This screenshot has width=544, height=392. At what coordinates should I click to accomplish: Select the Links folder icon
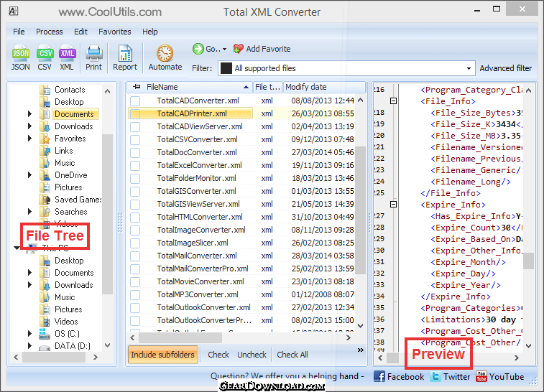[x=45, y=151]
